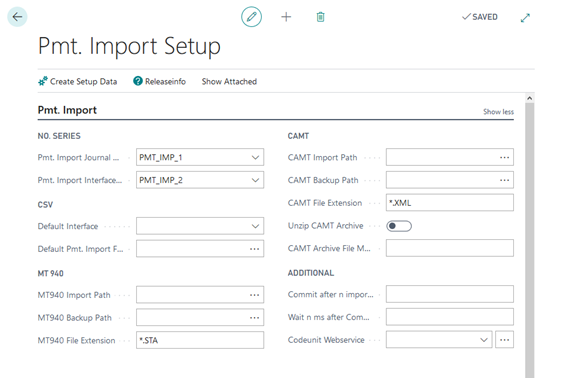Image resolution: width=573 pixels, height=378 pixels.
Task: Click the edit pencil icon
Action: coord(251,17)
